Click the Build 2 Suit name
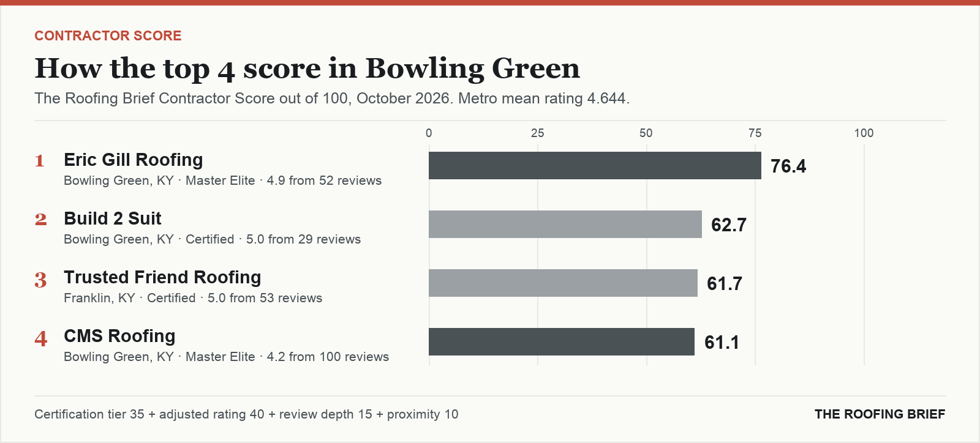 (113, 218)
